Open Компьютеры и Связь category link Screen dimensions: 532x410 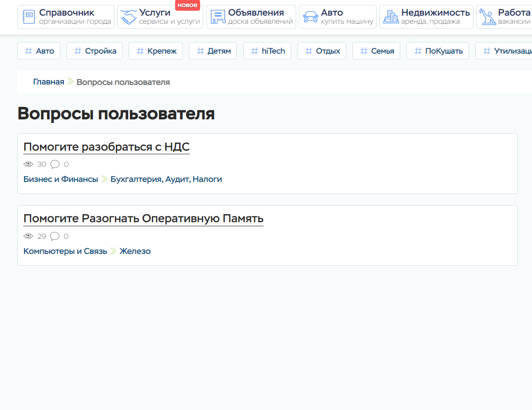coord(65,251)
